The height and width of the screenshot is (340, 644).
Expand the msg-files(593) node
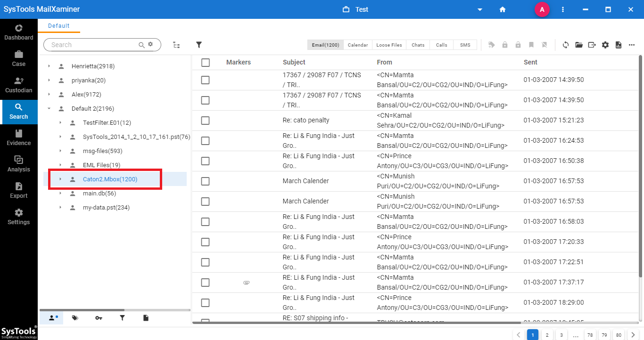[60, 151]
